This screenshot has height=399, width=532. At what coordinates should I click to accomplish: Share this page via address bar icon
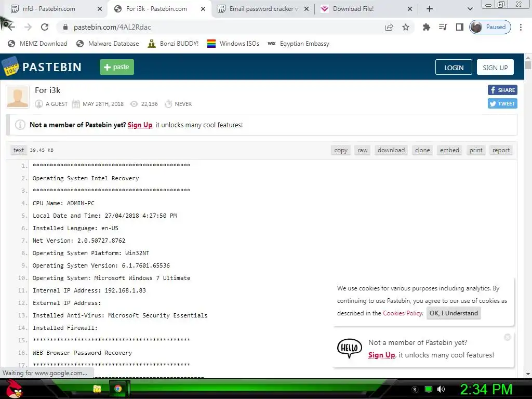pyautogui.click(x=389, y=27)
